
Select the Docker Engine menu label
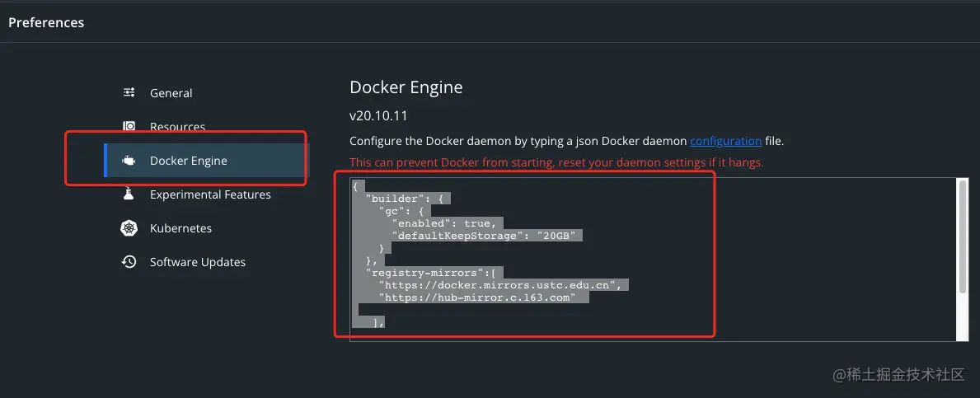(x=188, y=161)
